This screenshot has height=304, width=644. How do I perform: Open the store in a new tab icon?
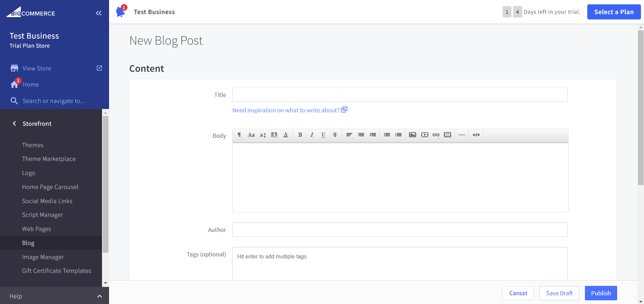point(99,68)
